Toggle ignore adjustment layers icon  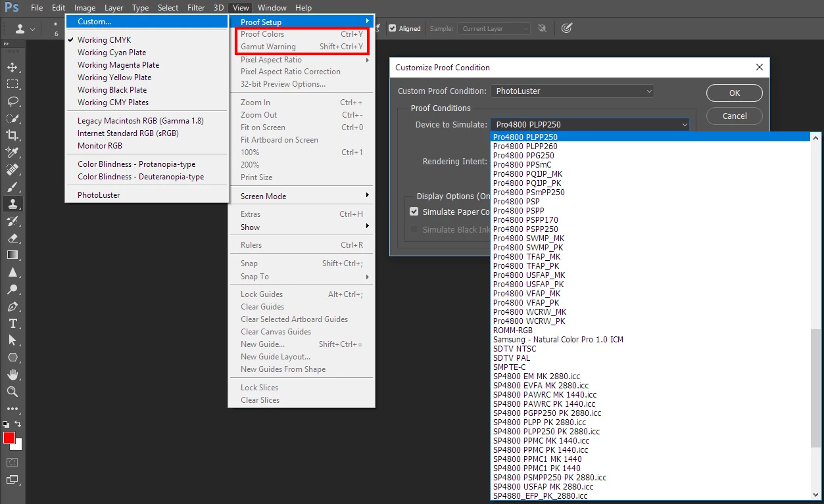[542, 28]
